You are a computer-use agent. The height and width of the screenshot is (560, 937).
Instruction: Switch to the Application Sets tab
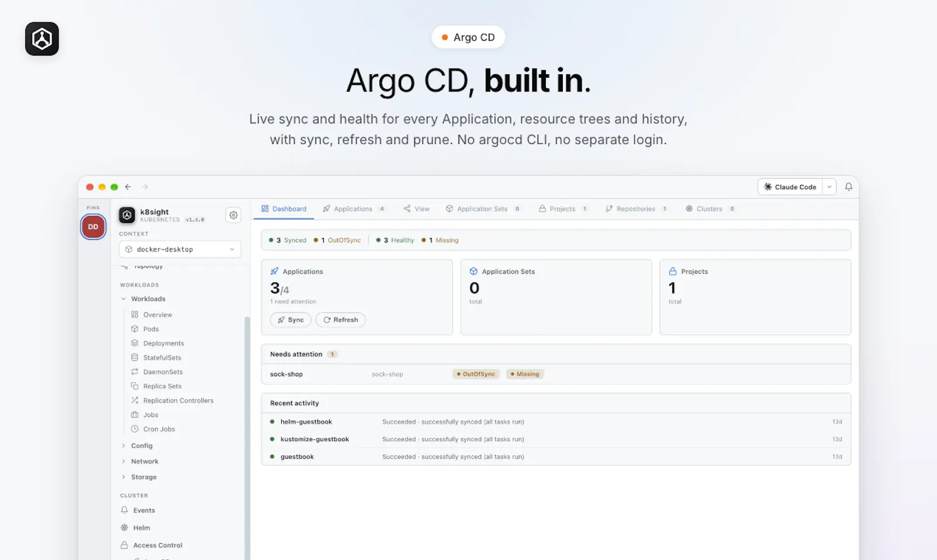click(483, 209)
